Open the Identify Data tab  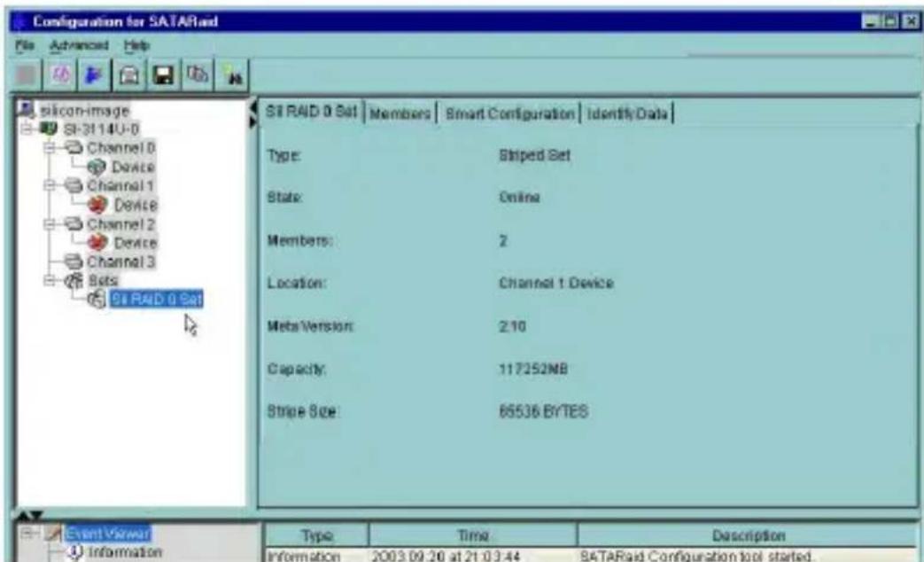[x=627, y=113]
